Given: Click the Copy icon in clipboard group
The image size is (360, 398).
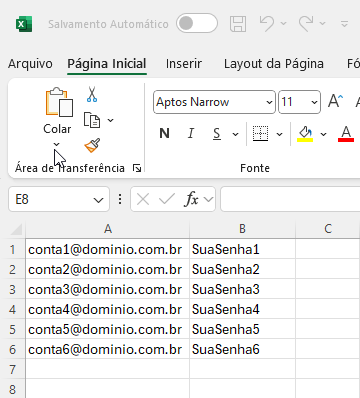Looking at the screenshot, I should tap(92, 120).
